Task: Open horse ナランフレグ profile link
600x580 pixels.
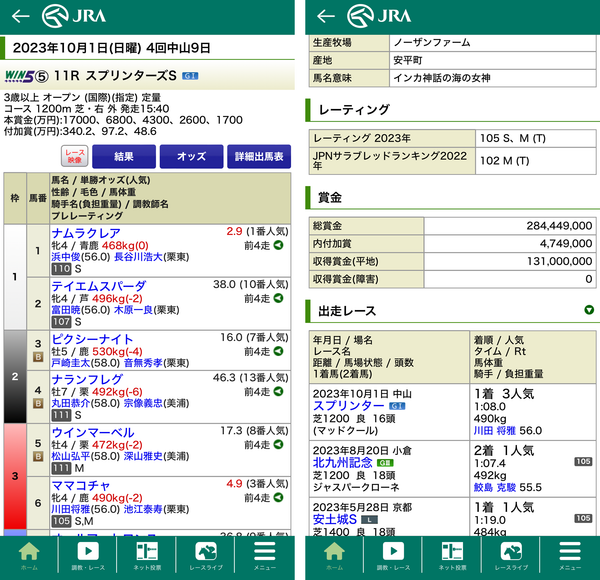Action: [87, 379]
